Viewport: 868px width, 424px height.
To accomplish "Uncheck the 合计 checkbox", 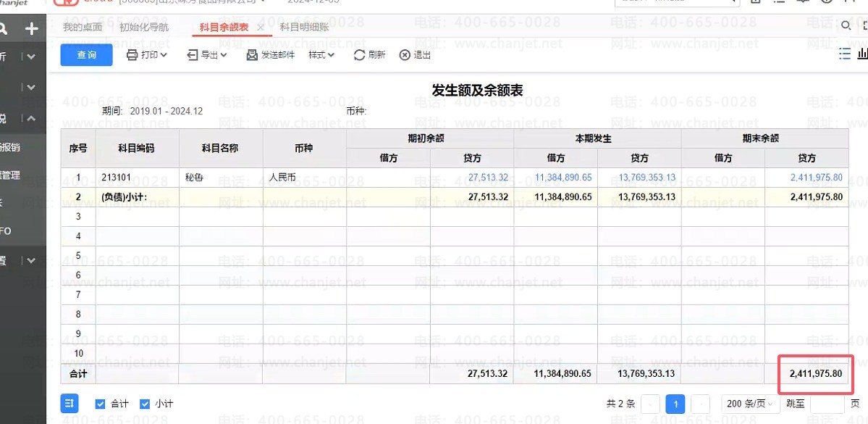I will [100, 404].
